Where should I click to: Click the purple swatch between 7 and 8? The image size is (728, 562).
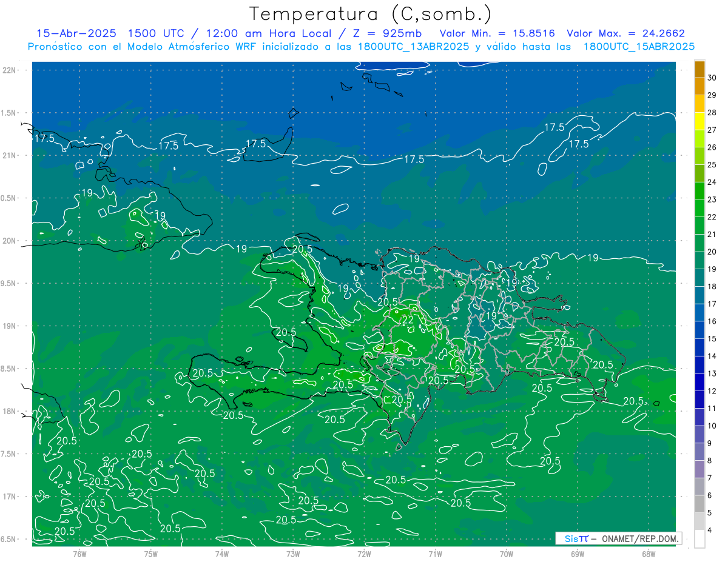(700, 469)
